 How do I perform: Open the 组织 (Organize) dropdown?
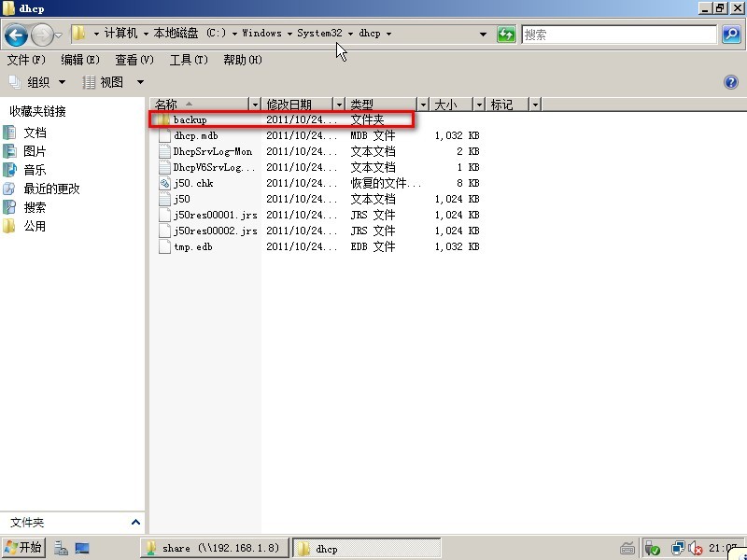(39, 82)
